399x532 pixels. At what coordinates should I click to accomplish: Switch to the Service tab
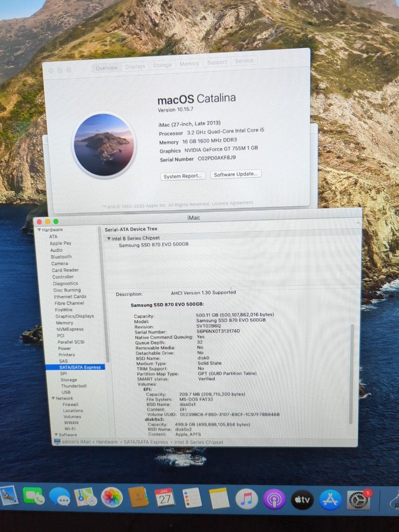click(244, 61)
